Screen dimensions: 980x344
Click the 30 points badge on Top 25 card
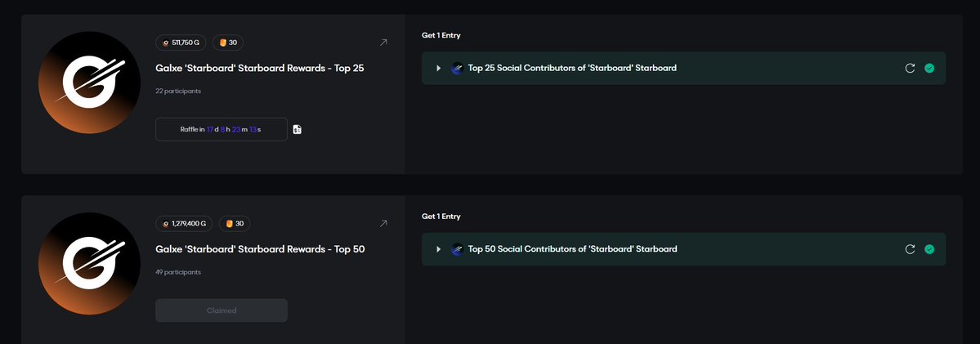point(228,42)
